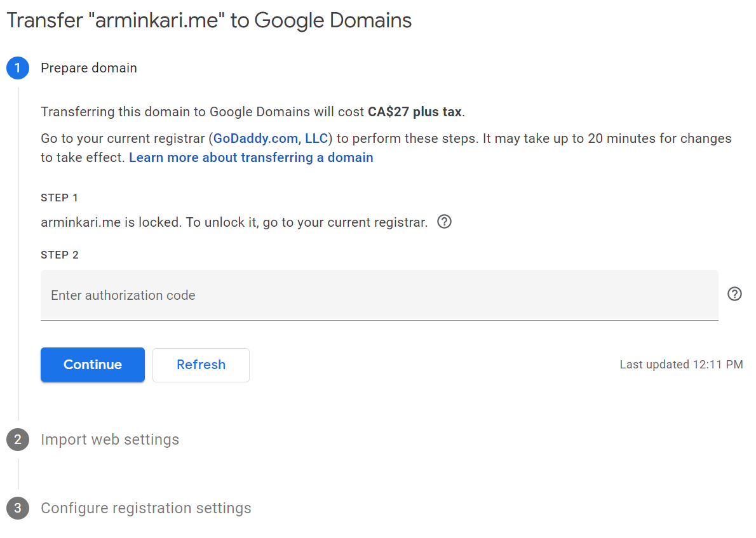756x538 pixels.
Task: Click the Refresh button
Action: click(x=201, y=365)
